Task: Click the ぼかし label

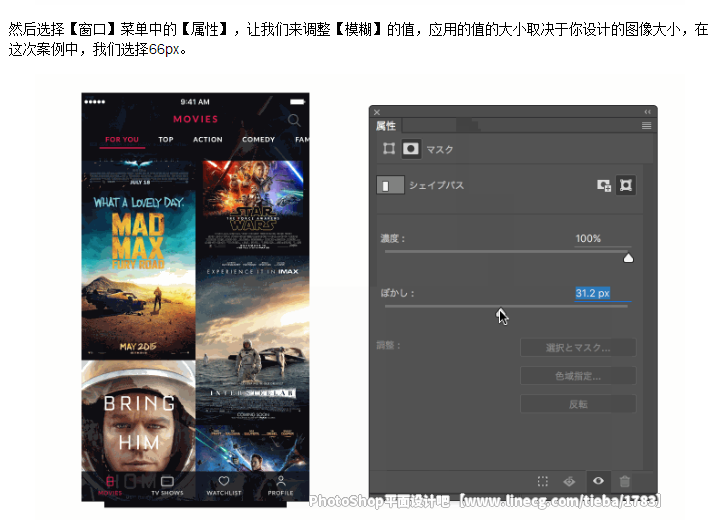Action: [x=397, y=293]
